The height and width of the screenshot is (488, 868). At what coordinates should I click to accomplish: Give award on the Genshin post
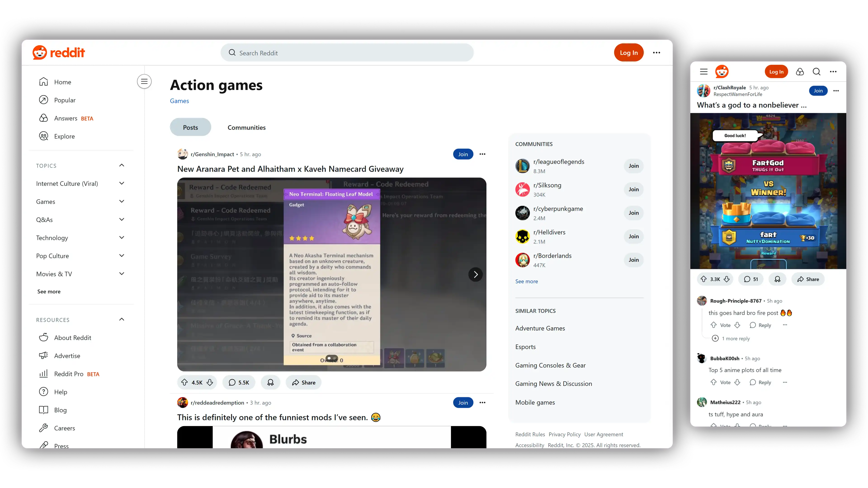(x=270, y=382)
